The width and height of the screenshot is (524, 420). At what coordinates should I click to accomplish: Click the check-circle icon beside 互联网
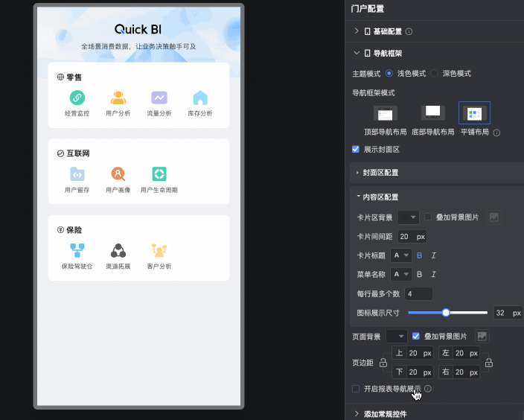tap(60, 153)
